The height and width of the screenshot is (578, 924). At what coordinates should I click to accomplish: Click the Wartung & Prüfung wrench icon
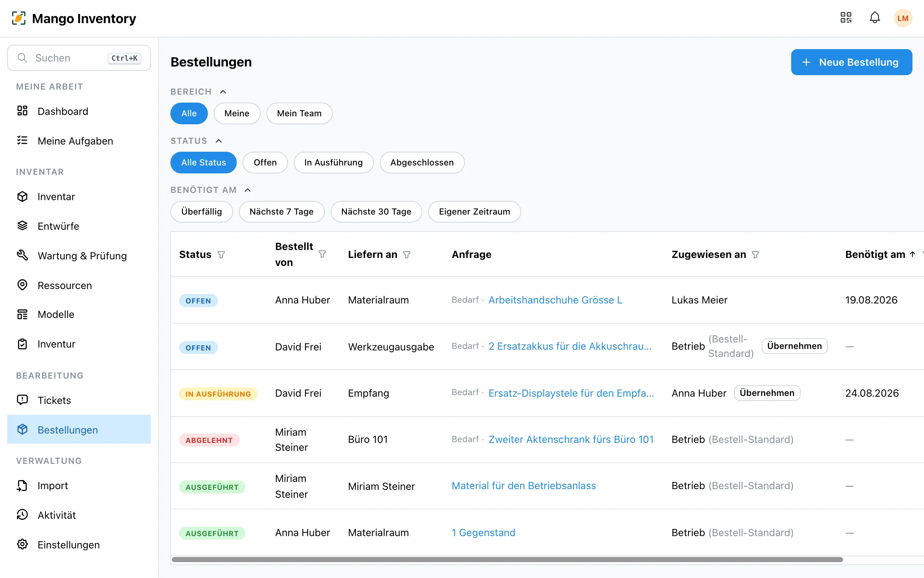pyautogui.click(x=22, y=255)
